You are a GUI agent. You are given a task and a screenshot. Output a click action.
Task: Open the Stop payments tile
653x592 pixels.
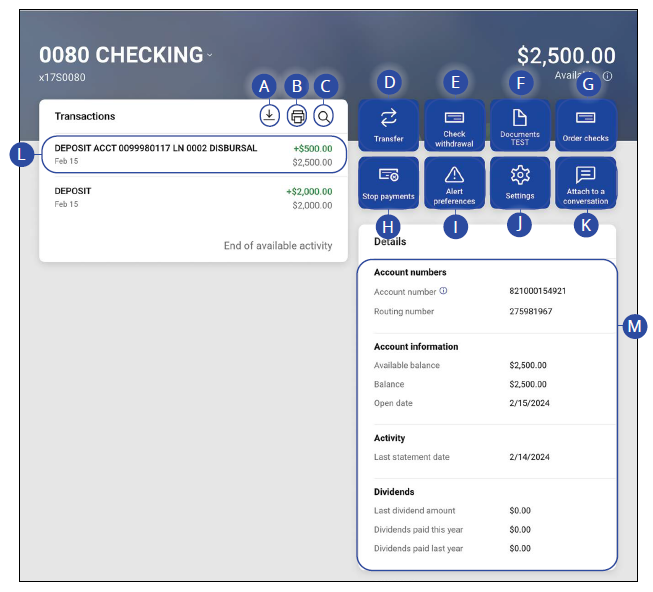[x=389, y=182]
